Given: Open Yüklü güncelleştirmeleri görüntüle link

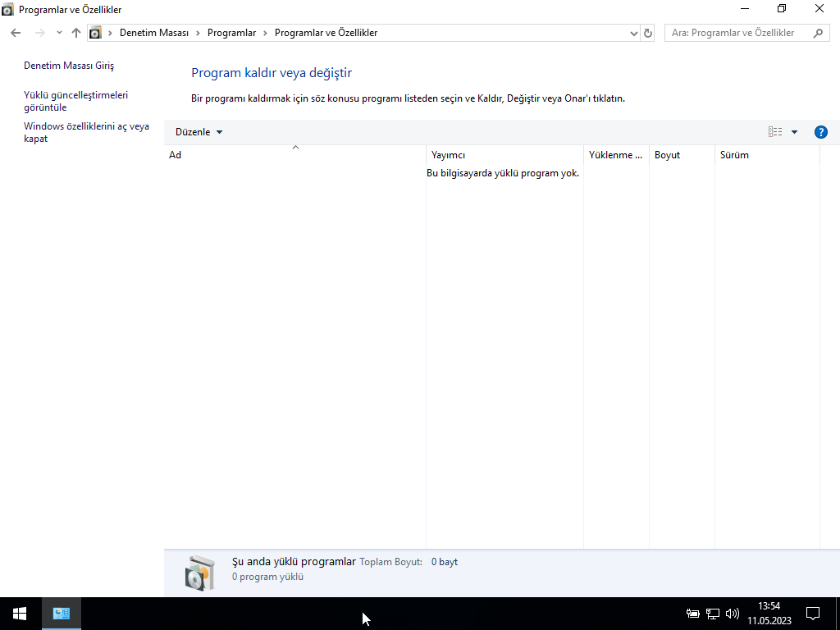Looking at the screenshot, I should (76, 101).
